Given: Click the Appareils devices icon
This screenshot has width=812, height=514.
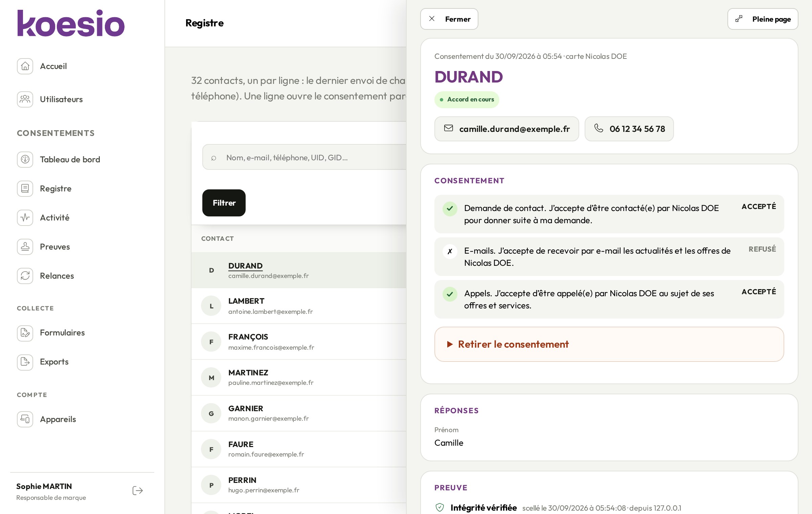Looking at the screenshot, I should 25,419.
